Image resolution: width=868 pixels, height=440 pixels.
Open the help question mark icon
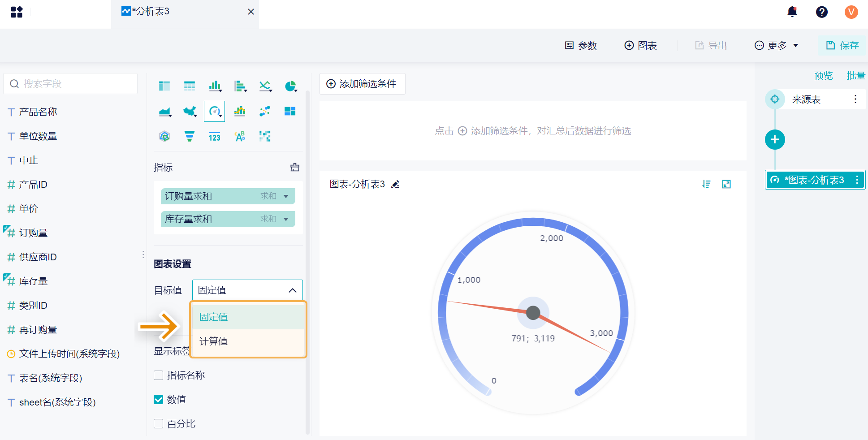click(822, 12)
